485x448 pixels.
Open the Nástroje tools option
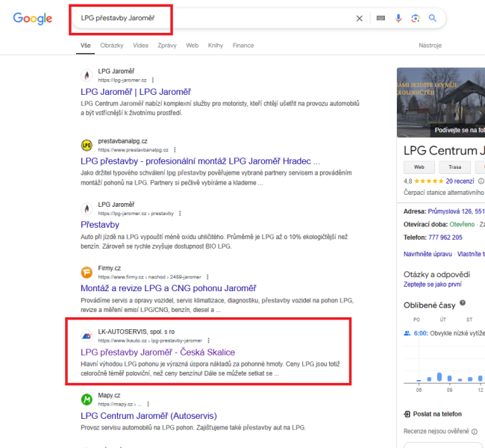(x=430, y=46)
